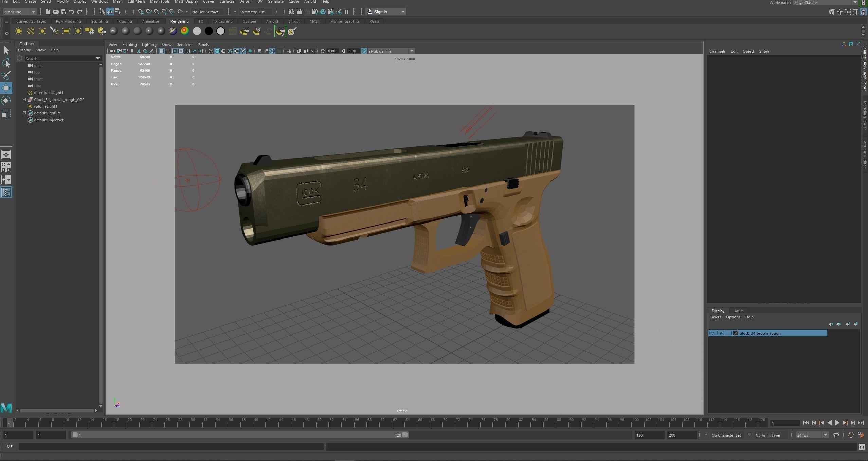The image size is (868, 461).
Task: Toggle color management ON icon beside sRGB gamma
Action: click(x=364, y=51)
